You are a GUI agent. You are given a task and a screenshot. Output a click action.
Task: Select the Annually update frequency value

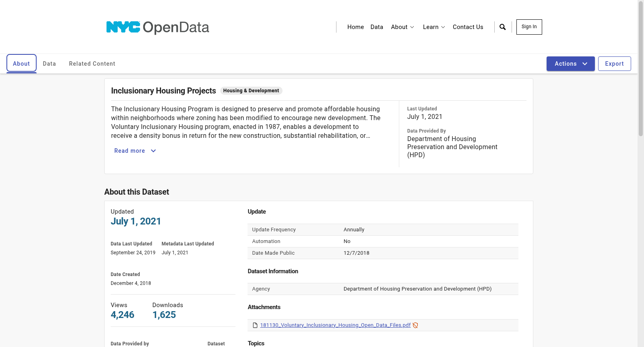[x=354, y=230]
